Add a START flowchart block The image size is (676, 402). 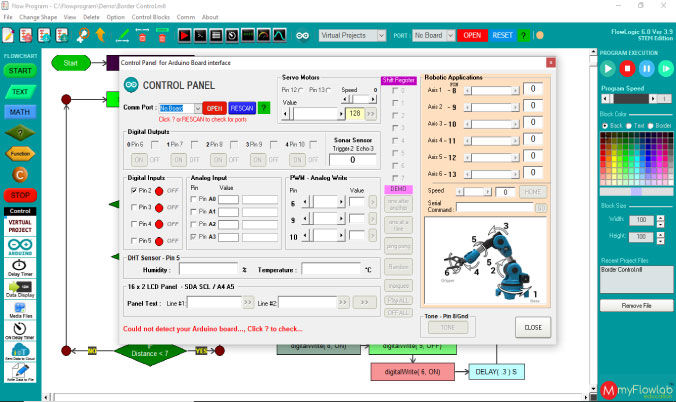coord(20,71)
